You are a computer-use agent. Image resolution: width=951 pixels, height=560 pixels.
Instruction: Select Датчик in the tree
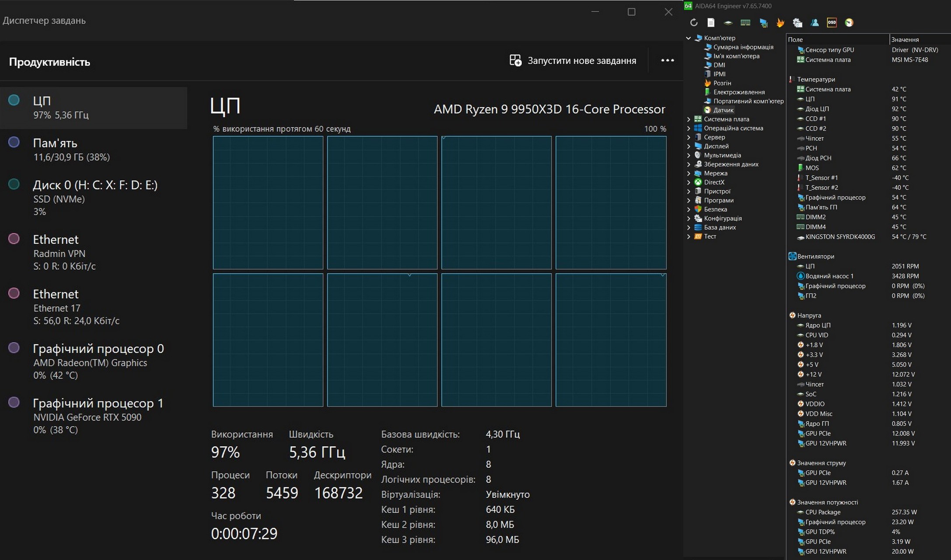(x=723, y=110)
